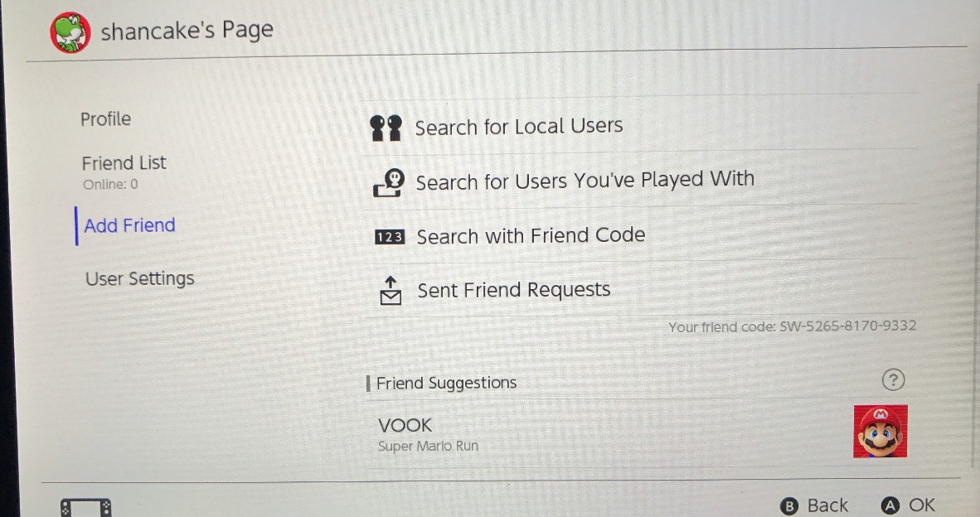The image size is (980, 517).
Task: Click the controller icon in bottom bar
Action: click(x=85, y=506)
